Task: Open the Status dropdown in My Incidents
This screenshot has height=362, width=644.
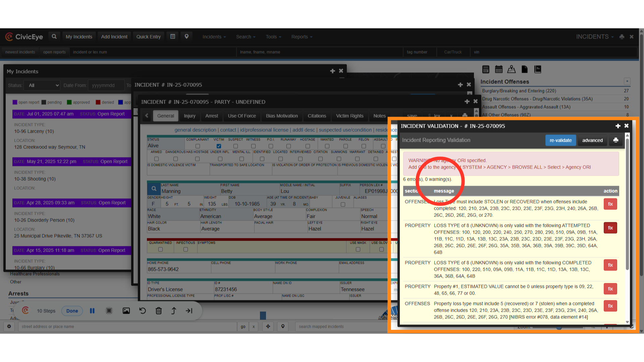Action: (42, 85)
